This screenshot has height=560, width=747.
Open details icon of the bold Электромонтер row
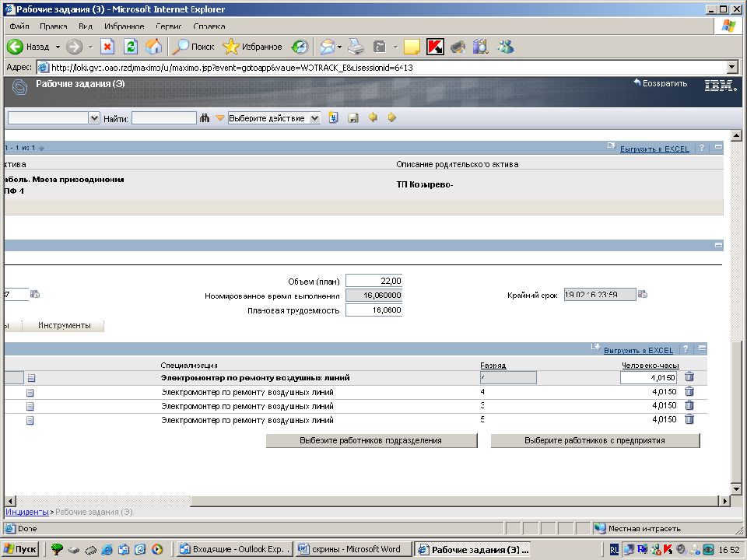click(x=31, y=378)
